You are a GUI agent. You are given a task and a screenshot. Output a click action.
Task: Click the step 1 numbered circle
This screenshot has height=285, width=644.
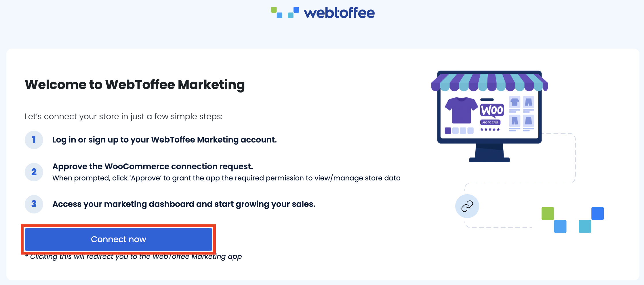[34, 140]
